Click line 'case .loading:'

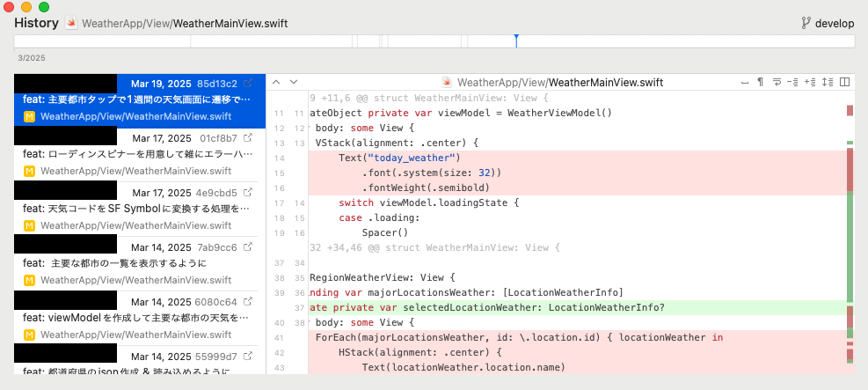point(379,217)
